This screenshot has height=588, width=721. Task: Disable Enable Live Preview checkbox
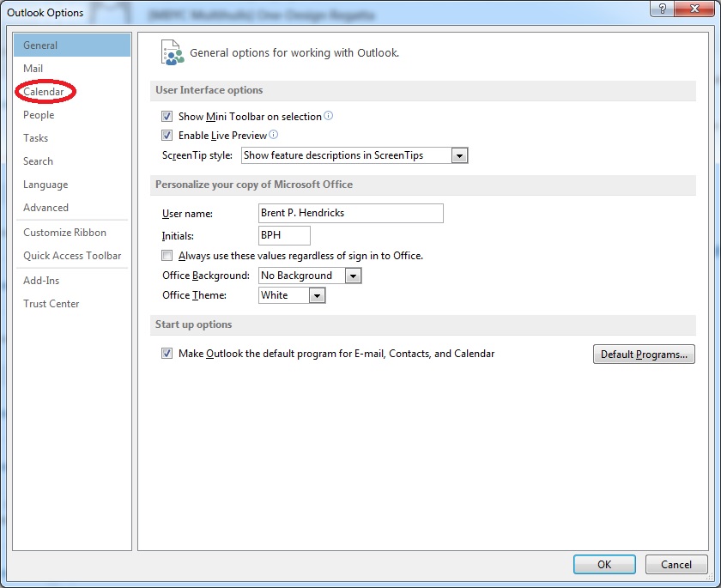pos(167,135)
